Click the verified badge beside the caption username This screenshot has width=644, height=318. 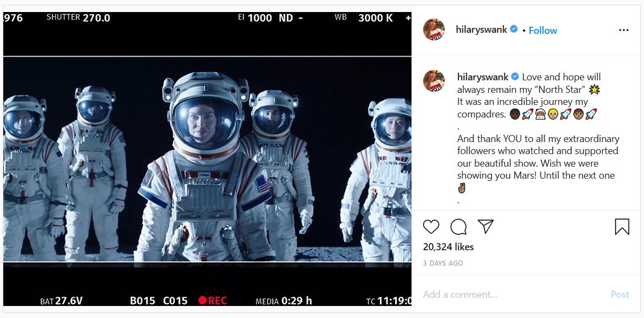(x=515, y=77)
